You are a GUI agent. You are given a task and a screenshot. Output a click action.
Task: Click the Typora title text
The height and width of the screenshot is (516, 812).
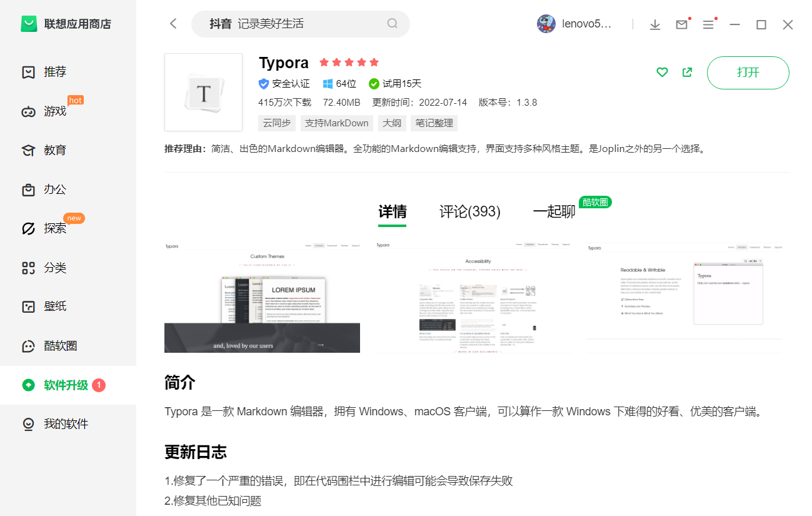click(x=284, y=63)
